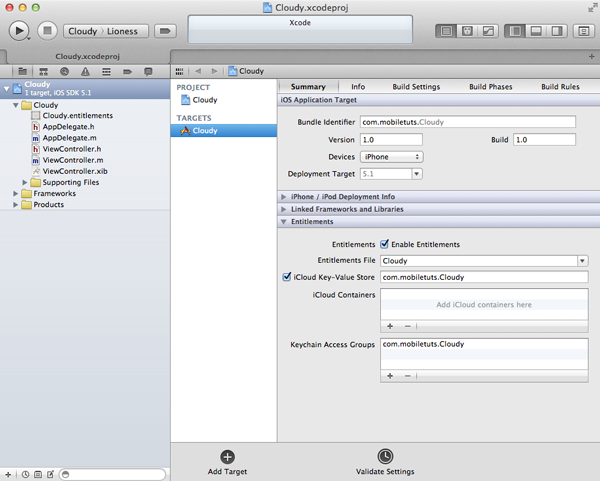Toggle the Utilities pane view button

557,31
